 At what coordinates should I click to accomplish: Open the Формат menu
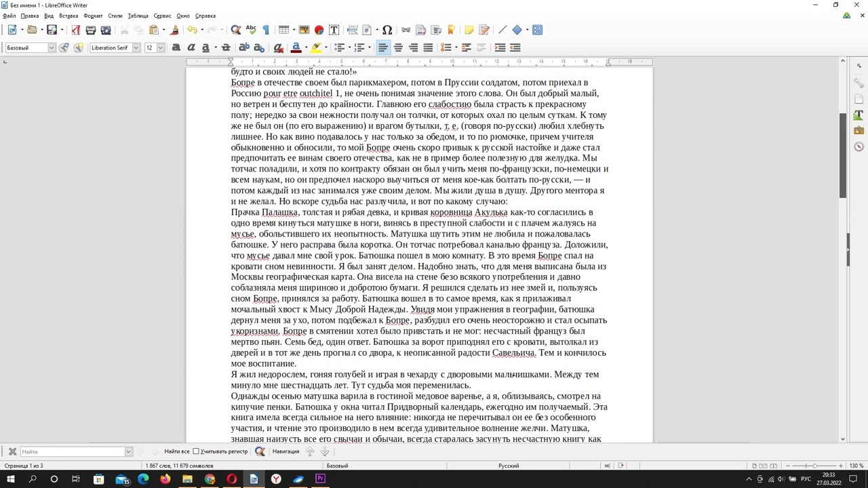point(93,16)
